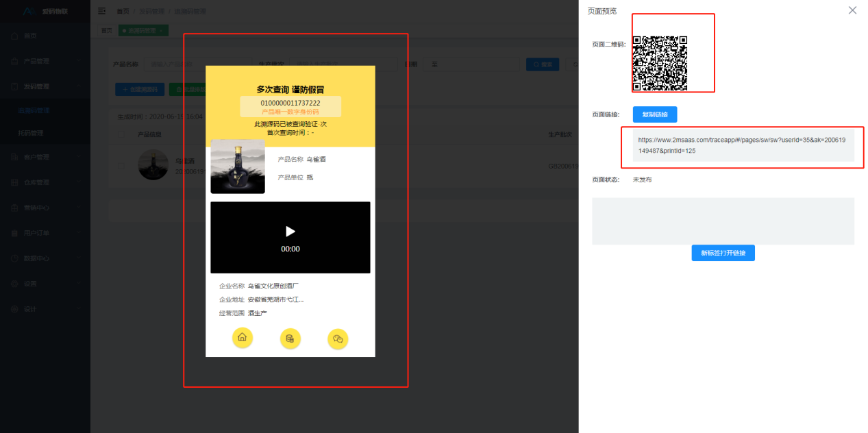Click the 生产批次 column header in table
Viewport: 868px width, 433px height.
click(560, 134)
